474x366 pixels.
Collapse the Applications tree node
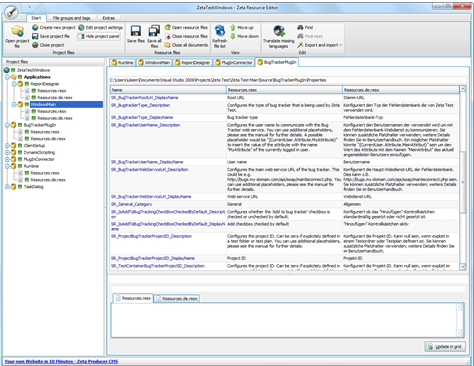[x=7, y=77]
